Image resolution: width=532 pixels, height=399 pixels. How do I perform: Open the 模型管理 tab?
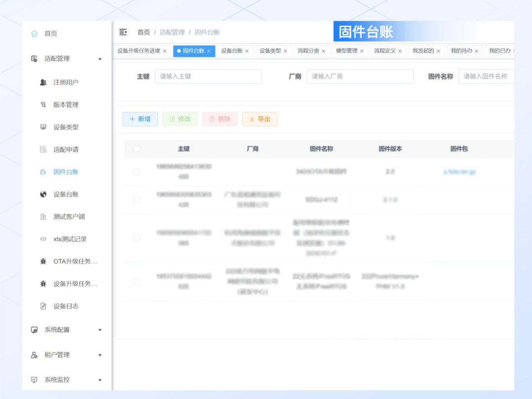[346, 51]
